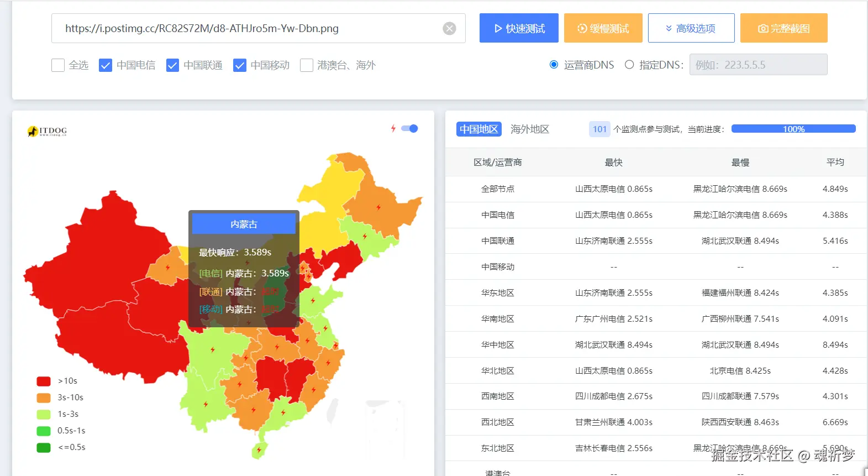Select the 华南地区 row label
This screenshot has width=868, height=476.
(497, 319)
